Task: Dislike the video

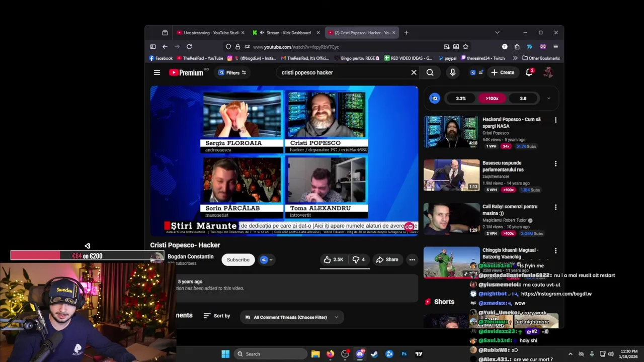Action: (359, 259)
